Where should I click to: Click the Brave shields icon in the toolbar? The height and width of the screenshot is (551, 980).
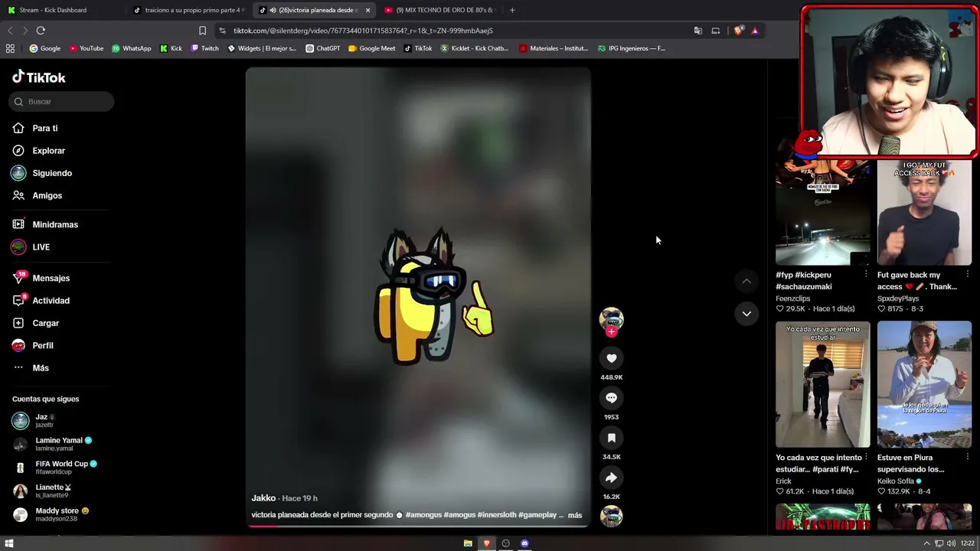click(738, 31)
